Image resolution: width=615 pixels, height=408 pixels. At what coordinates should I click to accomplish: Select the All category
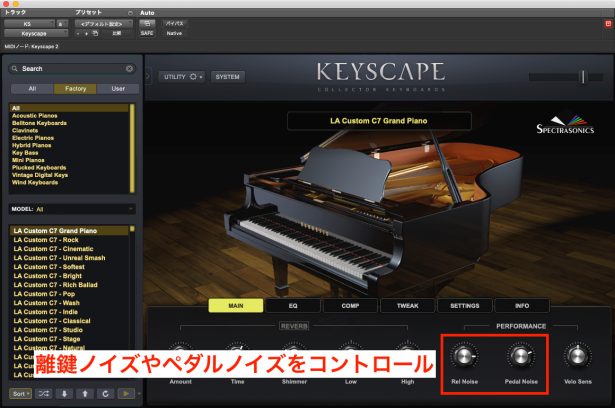coord(69,108)
